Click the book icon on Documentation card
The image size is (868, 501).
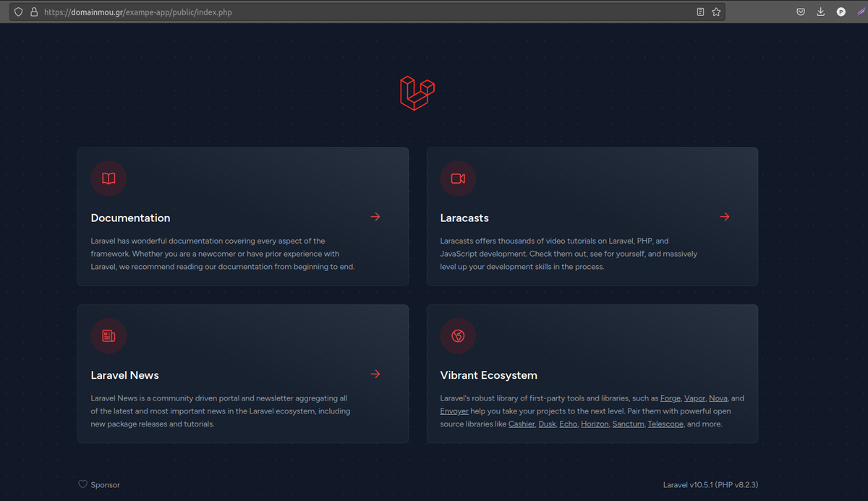(109, 179)
